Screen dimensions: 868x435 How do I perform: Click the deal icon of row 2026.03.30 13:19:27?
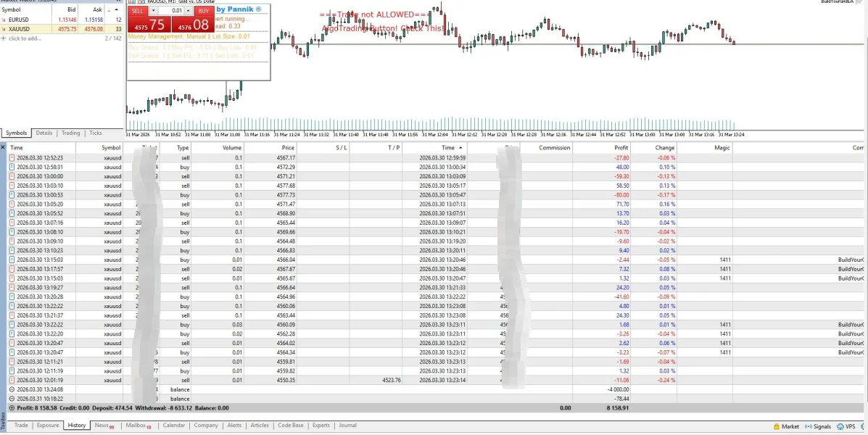[x=12, y=288]
